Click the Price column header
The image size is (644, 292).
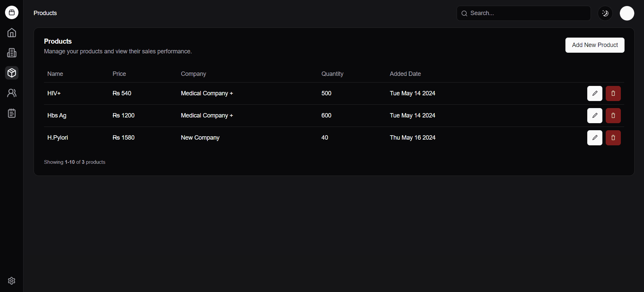119,74
